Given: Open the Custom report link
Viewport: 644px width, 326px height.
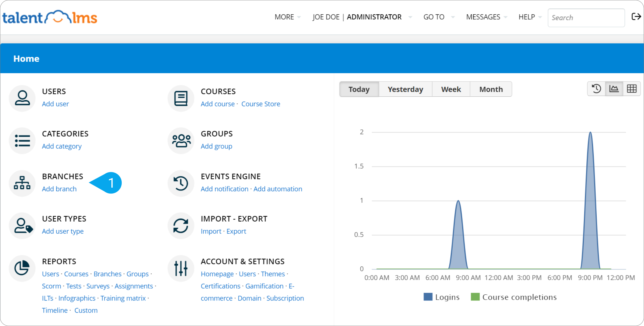Looking at the screenshot, I should click(86, 310).
